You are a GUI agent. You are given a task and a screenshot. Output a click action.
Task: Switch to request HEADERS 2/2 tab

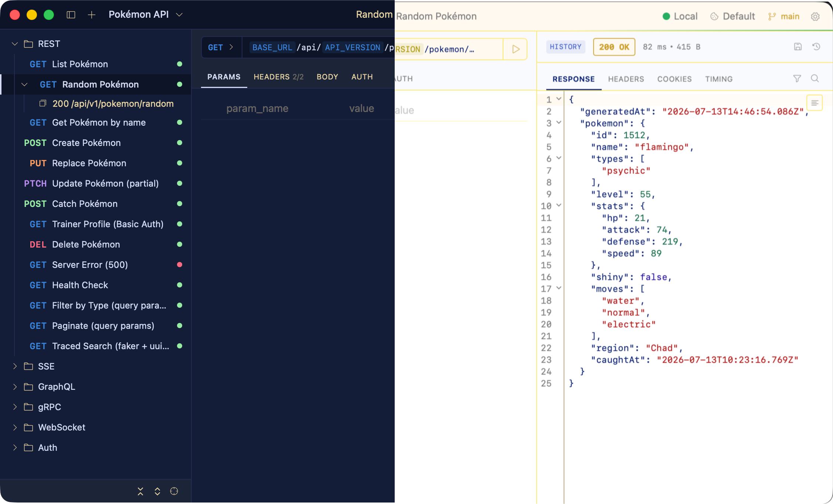[279, 77]
